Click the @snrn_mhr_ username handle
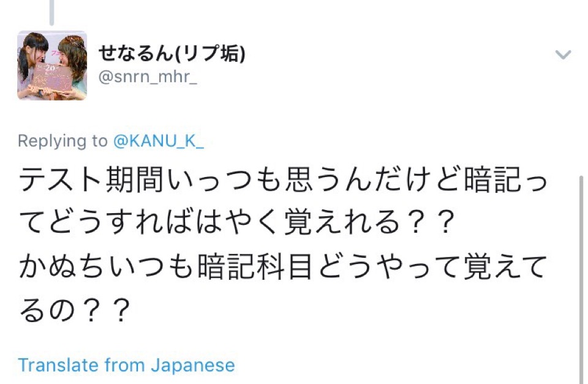 click(148, 78)
